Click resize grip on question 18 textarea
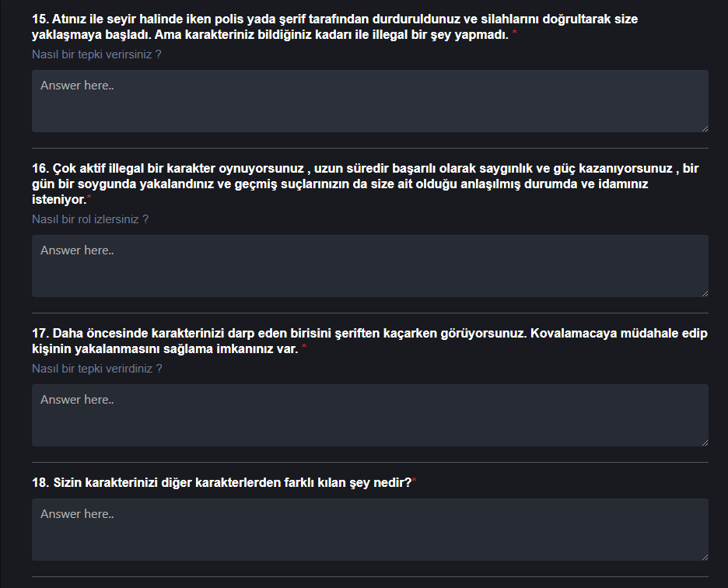 [x=705, y=557]
